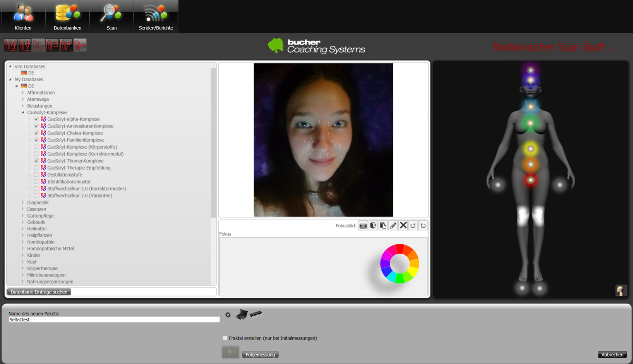Screen dimensions: 633x364
Task: Rotate focus image counterclockwise
Action: click(413, 226)
